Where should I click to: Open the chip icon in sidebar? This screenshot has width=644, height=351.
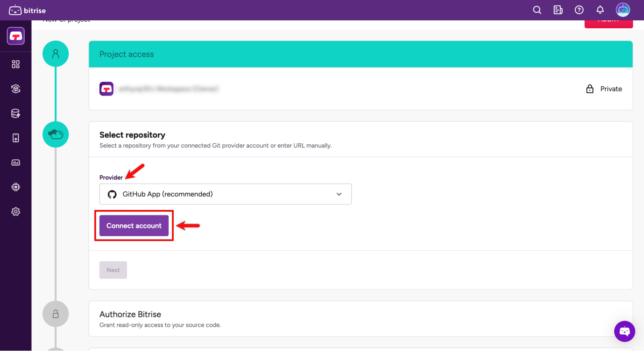coord(16,187)
